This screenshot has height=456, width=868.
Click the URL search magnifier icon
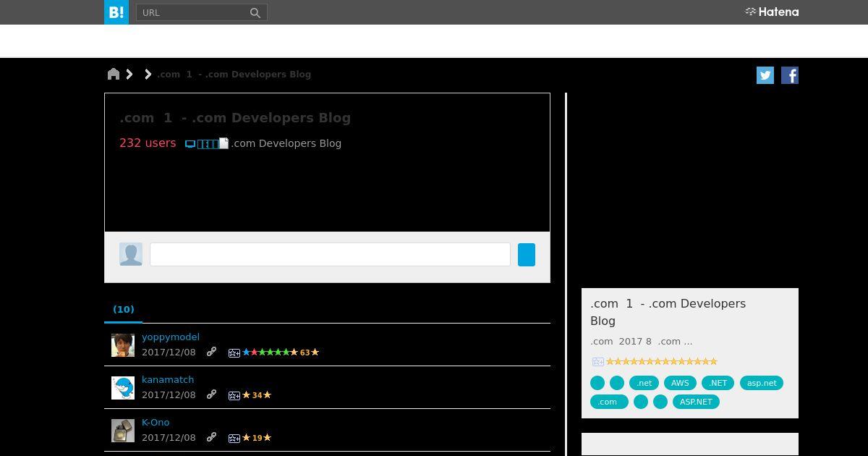tap(255, 12)
